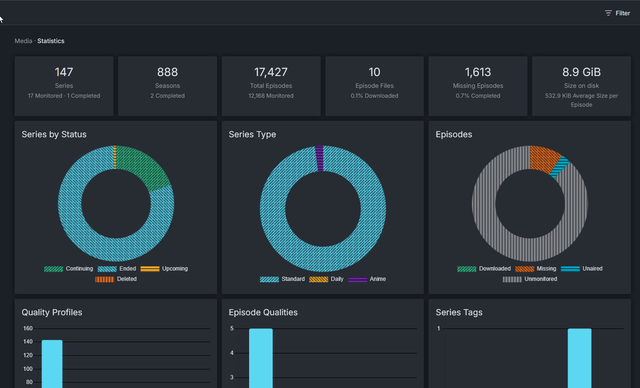Image resolution: width=640 pixels, height=388 pixels.
Task: Toggle the Daily legend entry
Action: coord(327,279)
